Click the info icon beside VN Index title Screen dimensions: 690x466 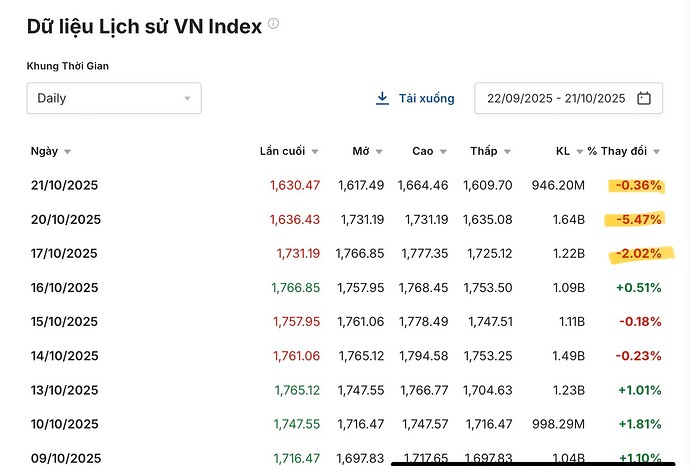click(x=274, y=24)
